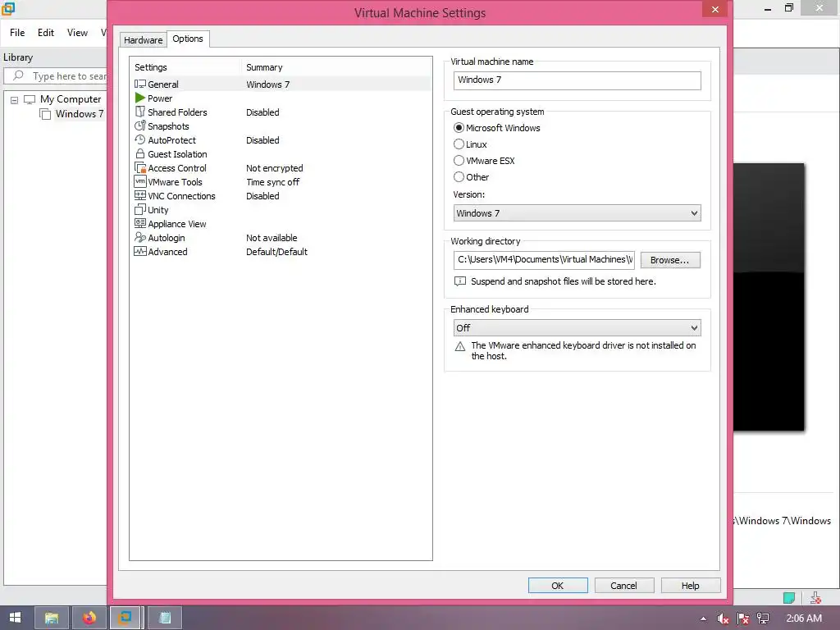Click the Virtual machine name field
The width and height of the screenshot is (840, 630).
tap(577, 80)
